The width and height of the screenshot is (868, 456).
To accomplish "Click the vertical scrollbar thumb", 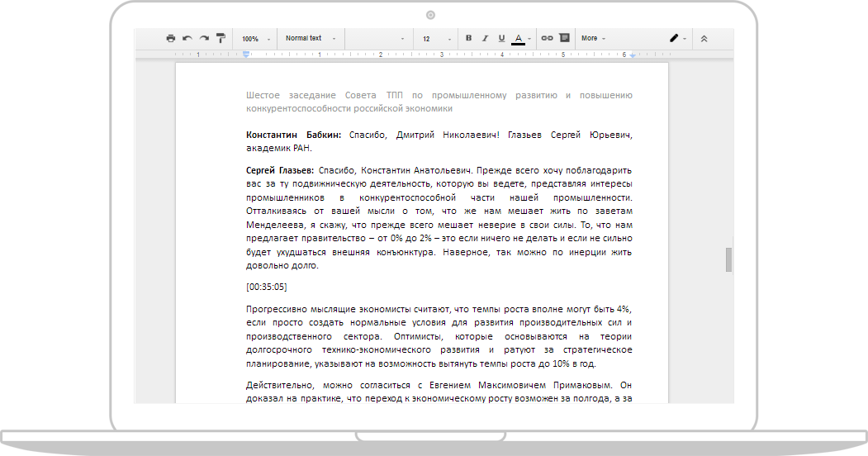I will click(x=728, y=259).
